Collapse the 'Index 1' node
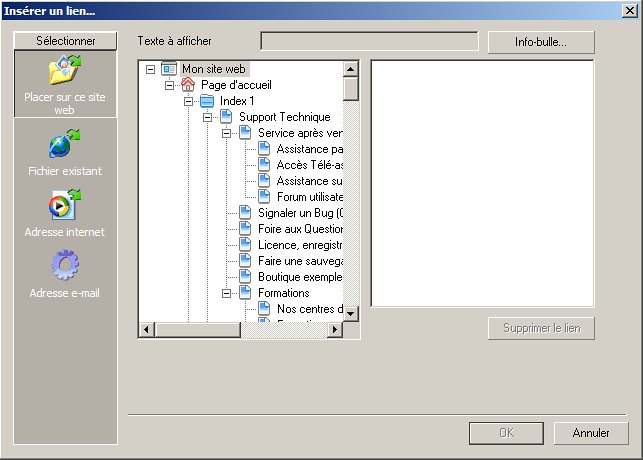643x460 pixels. 188,101
